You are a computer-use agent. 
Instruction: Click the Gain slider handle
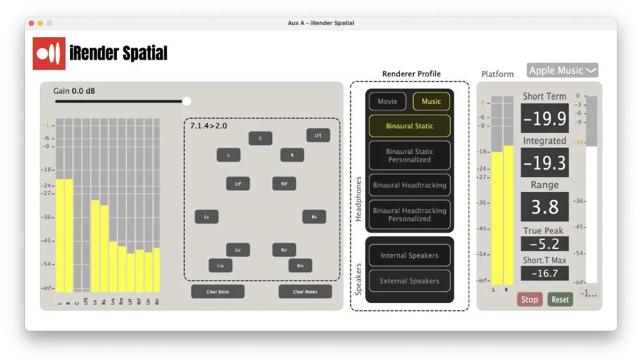point(186,101)
